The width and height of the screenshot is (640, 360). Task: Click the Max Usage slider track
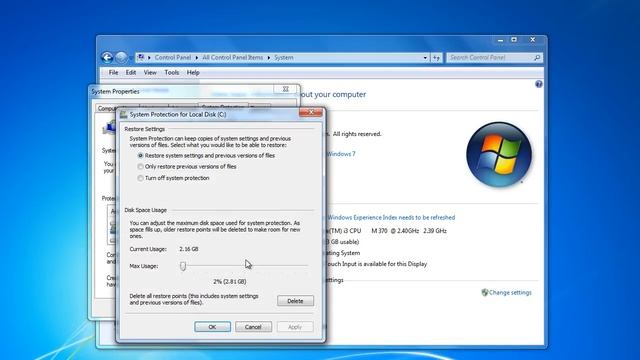tap(244, 266)
